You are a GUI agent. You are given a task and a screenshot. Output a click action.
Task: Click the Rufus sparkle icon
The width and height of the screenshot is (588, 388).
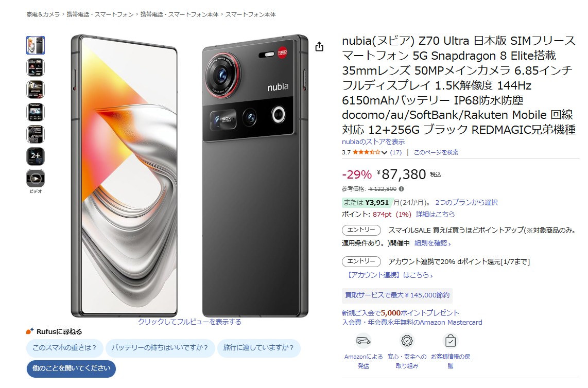[30, 331]
